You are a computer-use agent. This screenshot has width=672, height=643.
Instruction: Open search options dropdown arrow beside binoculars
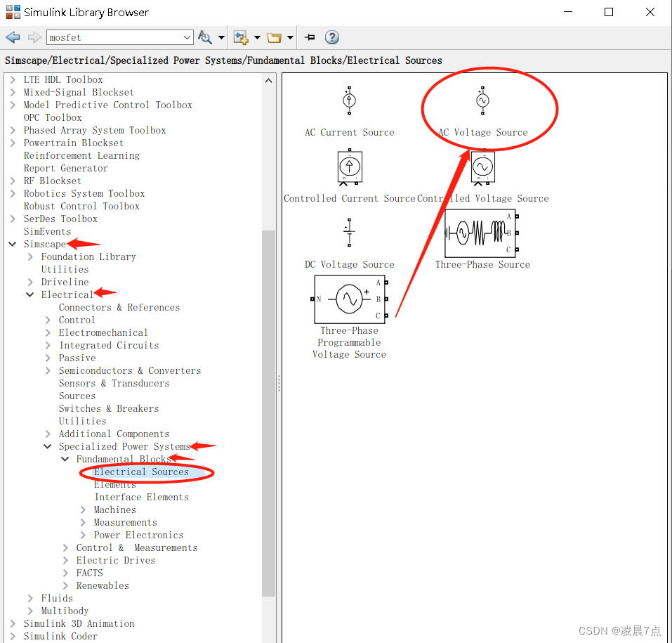pyautogui.click(x=221, y=38)
